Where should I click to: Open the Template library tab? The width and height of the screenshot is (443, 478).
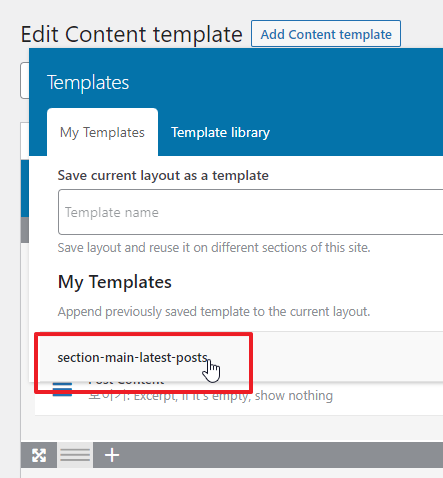click(220, 132)
